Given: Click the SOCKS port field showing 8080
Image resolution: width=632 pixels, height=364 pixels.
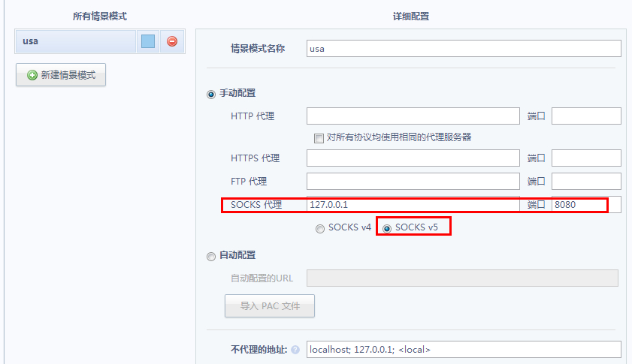Looking at the screenshot, I should tap(578, 205).
